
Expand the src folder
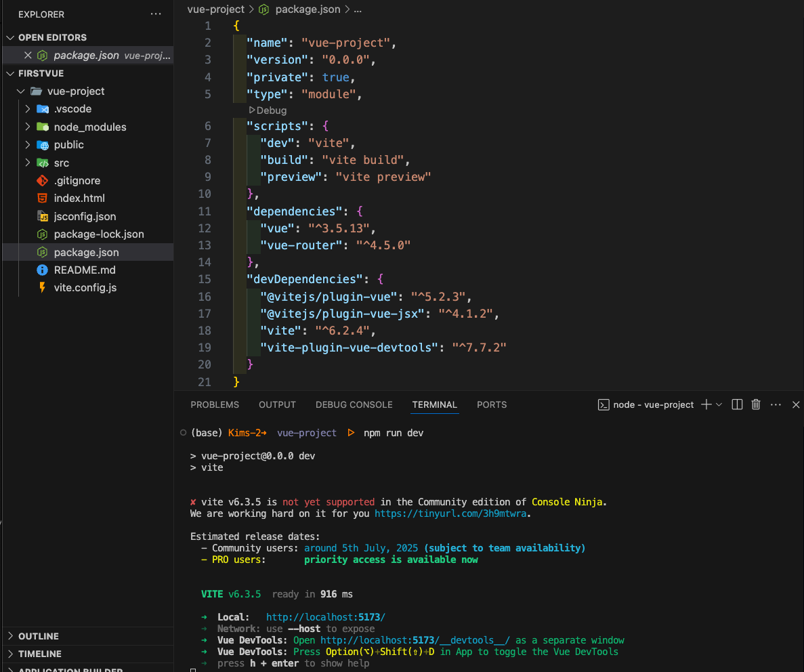[28, 163]
